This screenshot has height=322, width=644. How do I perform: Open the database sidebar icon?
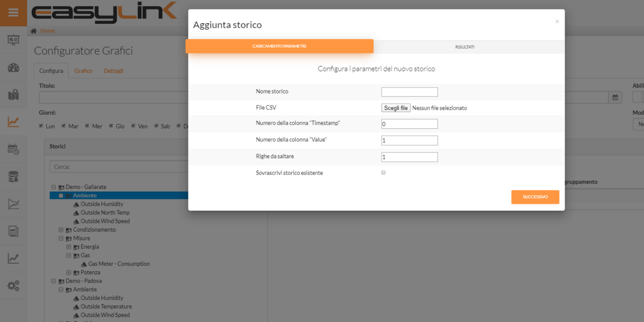(13, 177)
